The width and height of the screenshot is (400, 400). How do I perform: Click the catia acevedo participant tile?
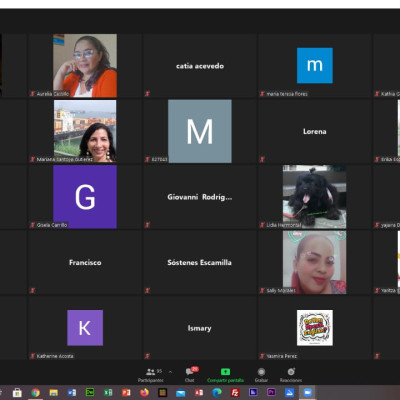tap(200, 65)
